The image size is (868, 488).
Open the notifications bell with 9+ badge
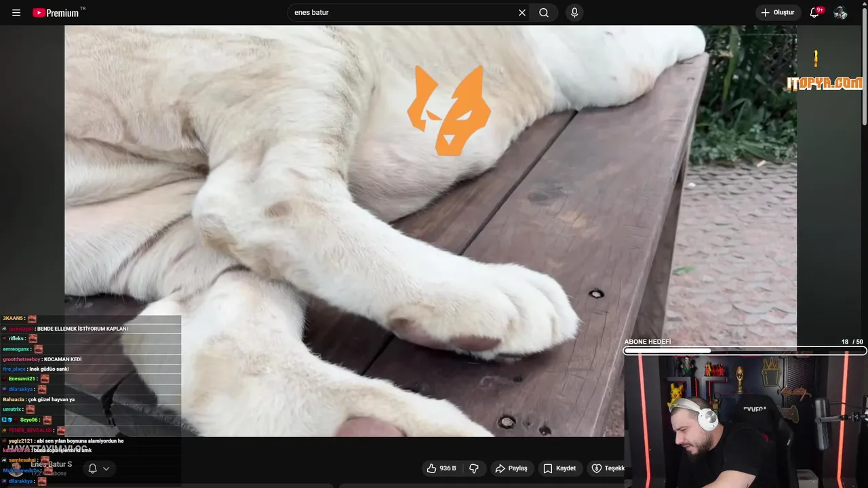(815, 13)
